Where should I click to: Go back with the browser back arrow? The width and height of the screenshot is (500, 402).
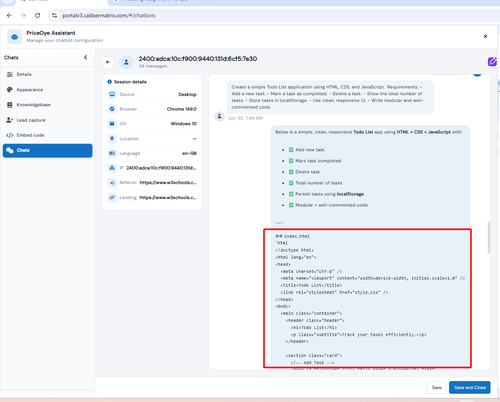9,15
